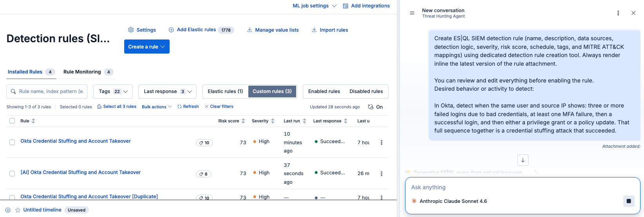
Task: Expand ML job settings dropdown
Action: 315,6
